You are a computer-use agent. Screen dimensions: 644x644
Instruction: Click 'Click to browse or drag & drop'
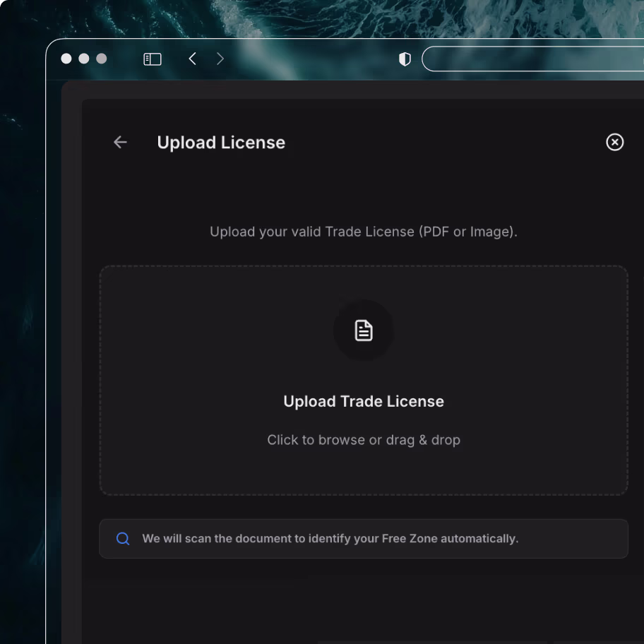[364, 440]
